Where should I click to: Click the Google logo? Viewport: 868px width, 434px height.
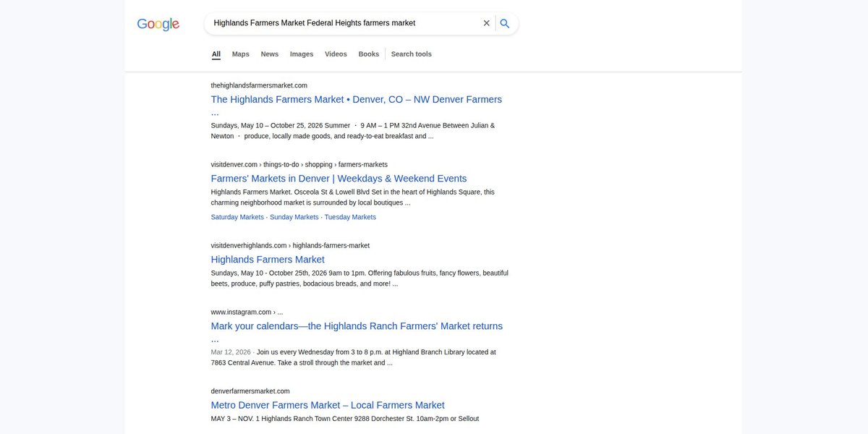coord(158,24)
